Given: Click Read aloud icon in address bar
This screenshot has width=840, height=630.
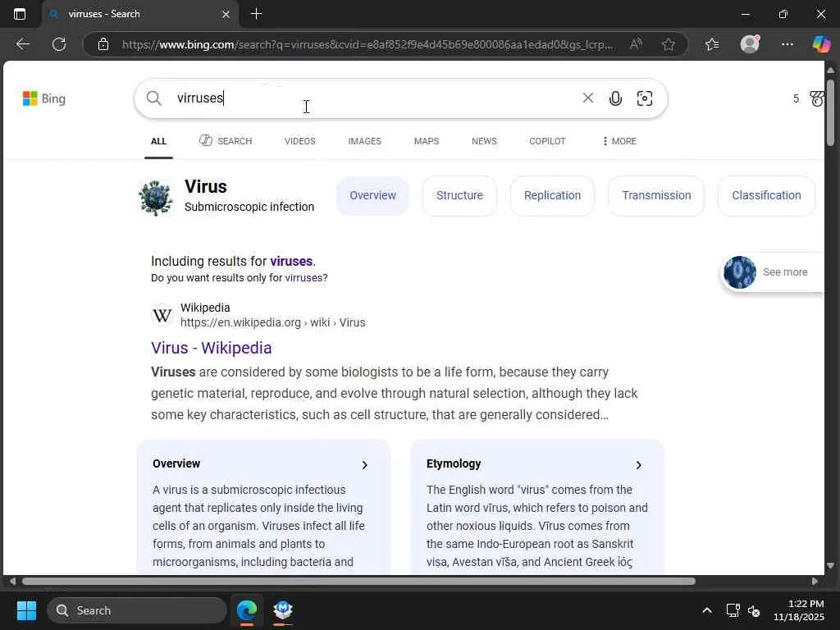Looking at the screenshot, I should [x=636, y=44].
